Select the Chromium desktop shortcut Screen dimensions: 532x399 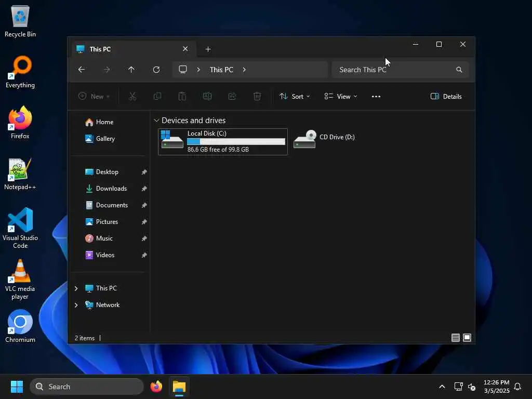pos(20,326)
